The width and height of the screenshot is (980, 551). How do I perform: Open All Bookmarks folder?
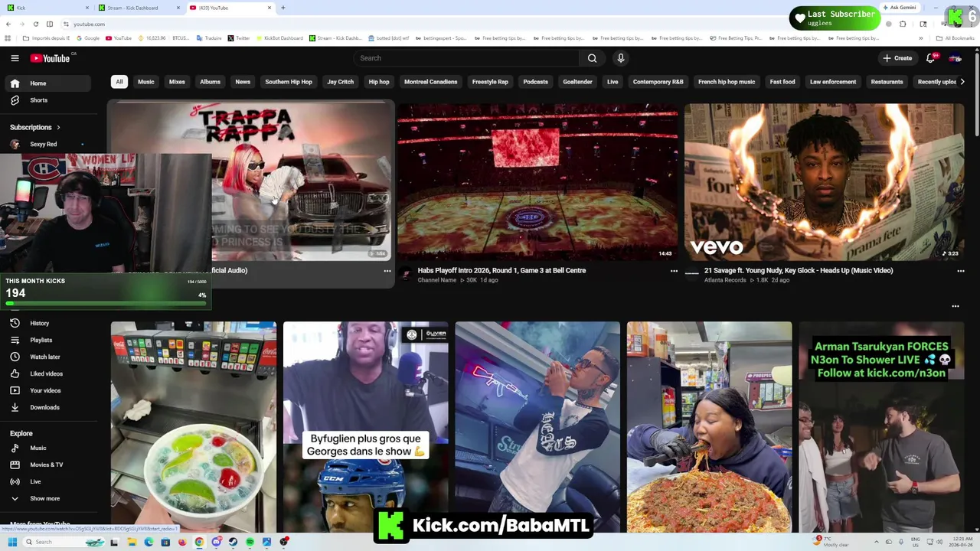click(955, 38)
